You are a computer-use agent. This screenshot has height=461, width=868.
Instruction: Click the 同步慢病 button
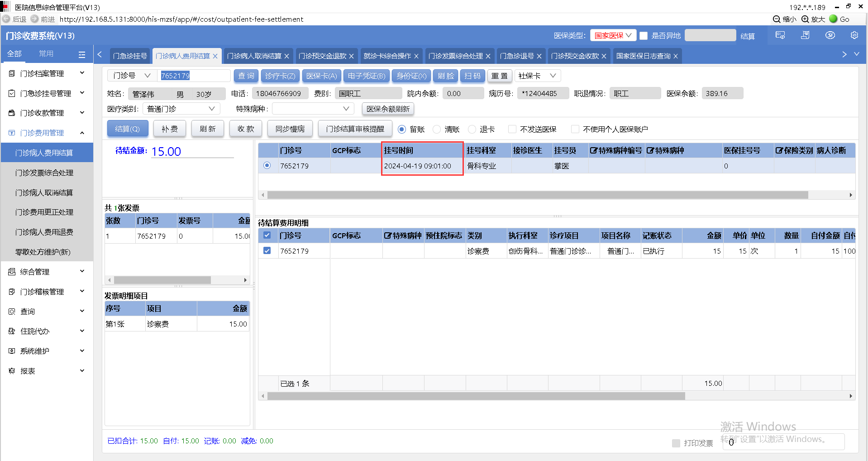coord(290,129)
